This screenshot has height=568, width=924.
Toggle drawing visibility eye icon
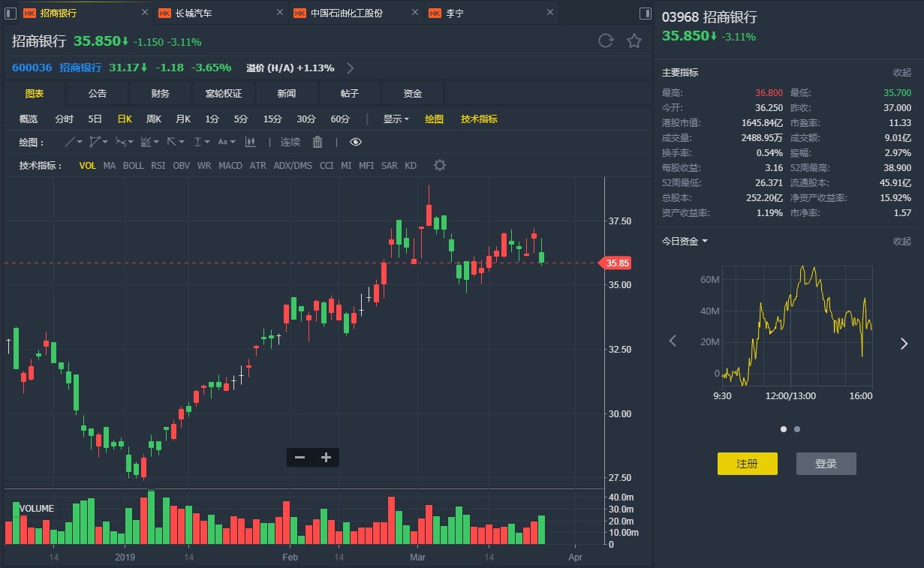(356, 142)
